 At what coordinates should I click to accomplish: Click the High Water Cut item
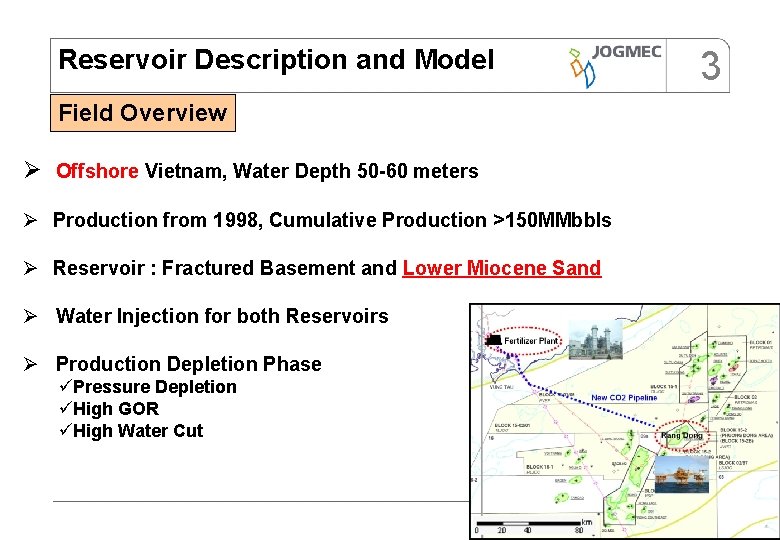pyautogui.click(x=138, y=431)
